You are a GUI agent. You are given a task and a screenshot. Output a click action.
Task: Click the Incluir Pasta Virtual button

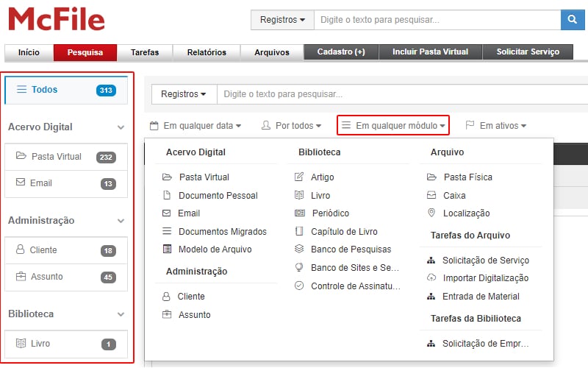click(x=430, y=52)
